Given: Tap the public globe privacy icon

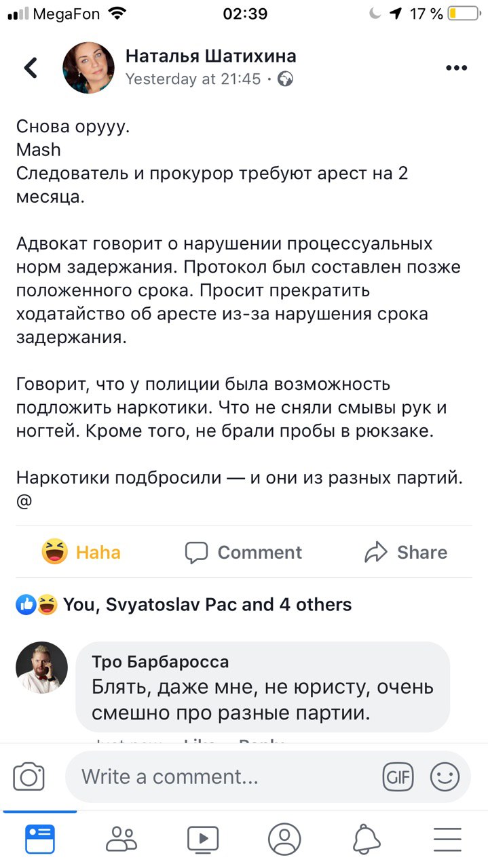Looking at the screenshot, I should pos(286,79).
